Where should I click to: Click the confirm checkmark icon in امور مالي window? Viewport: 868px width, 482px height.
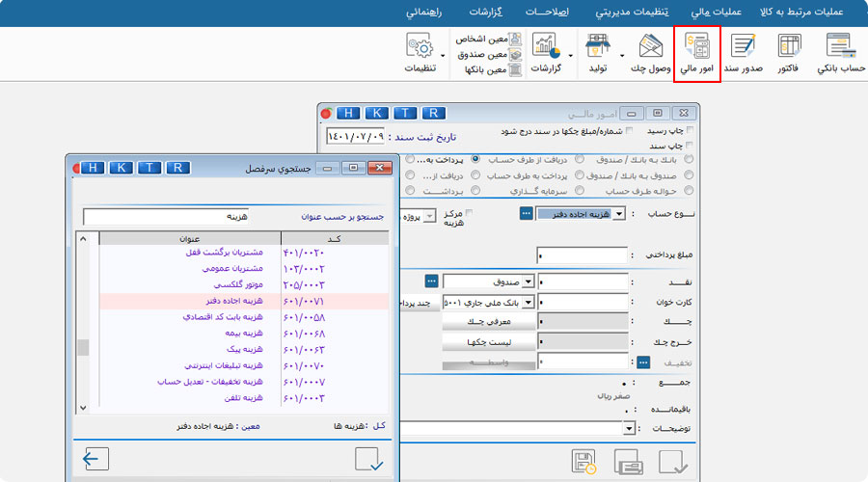click(673, 462)
